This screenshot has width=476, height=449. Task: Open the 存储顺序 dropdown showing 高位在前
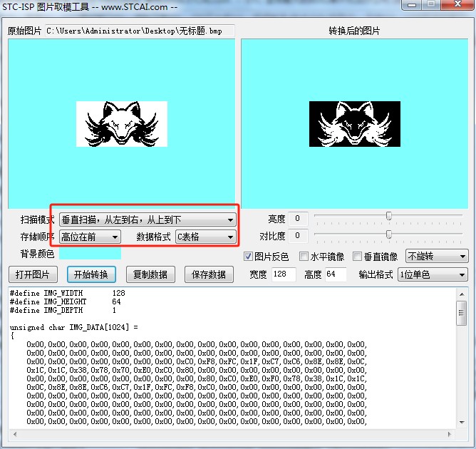point(90,237)
